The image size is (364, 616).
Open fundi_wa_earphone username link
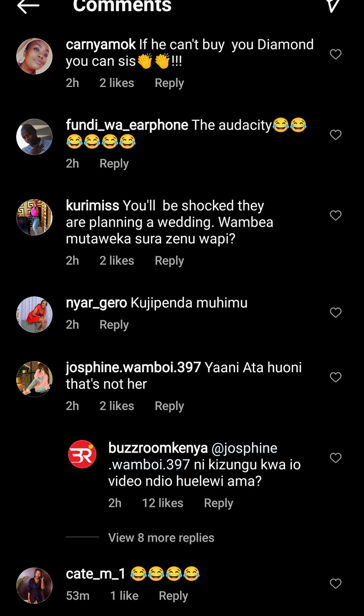[127, 125]
